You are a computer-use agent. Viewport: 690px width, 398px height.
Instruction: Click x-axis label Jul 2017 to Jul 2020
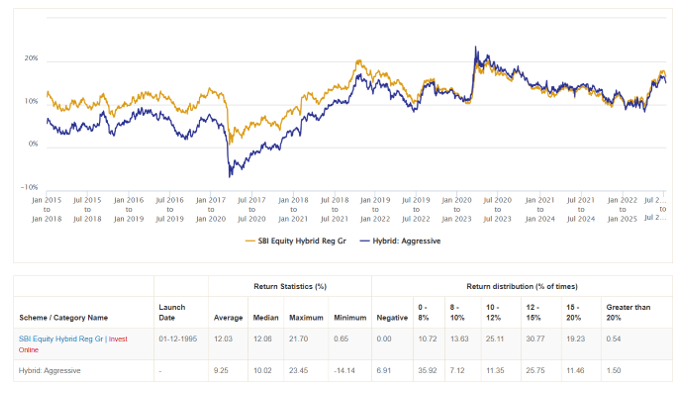coord(252,210)
